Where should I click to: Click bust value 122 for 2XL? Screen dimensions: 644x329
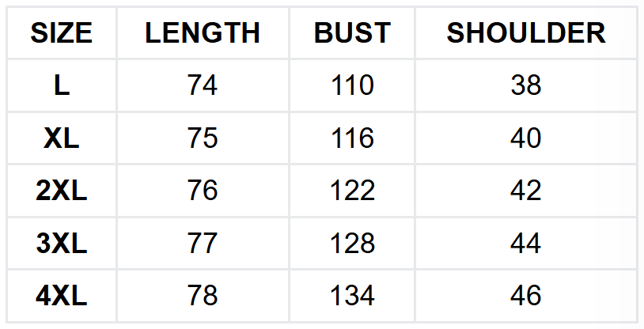[352, 191]
